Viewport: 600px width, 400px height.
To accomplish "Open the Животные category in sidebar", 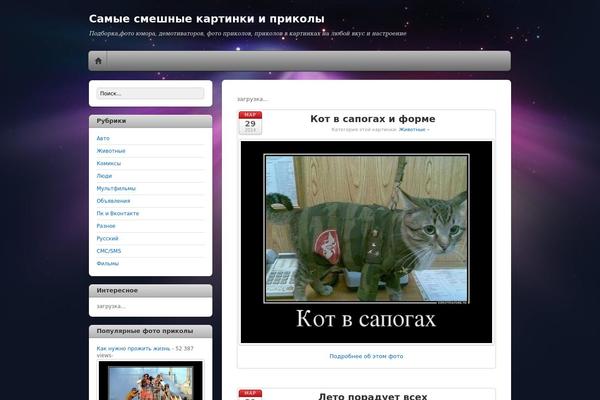I will [111, 151].
